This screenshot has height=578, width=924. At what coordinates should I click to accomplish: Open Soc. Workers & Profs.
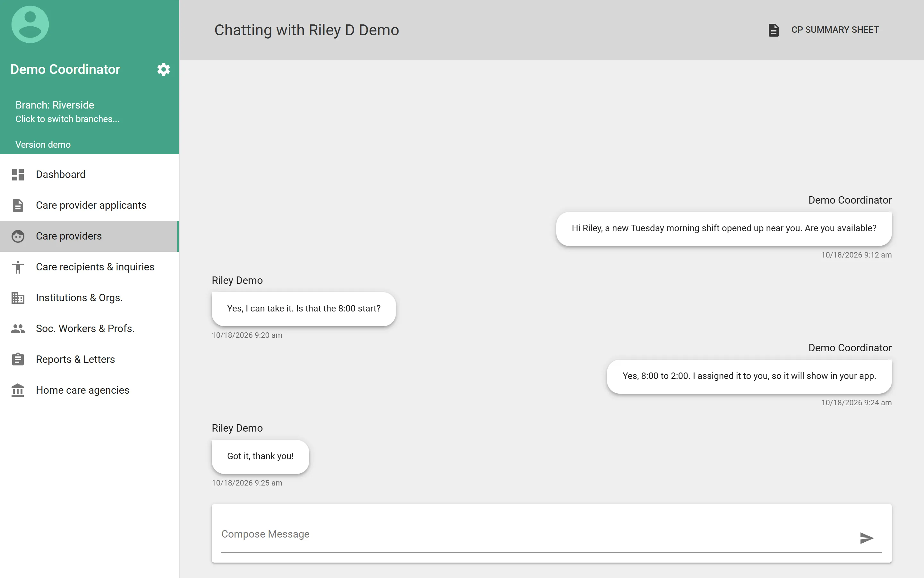coord(89,329)
